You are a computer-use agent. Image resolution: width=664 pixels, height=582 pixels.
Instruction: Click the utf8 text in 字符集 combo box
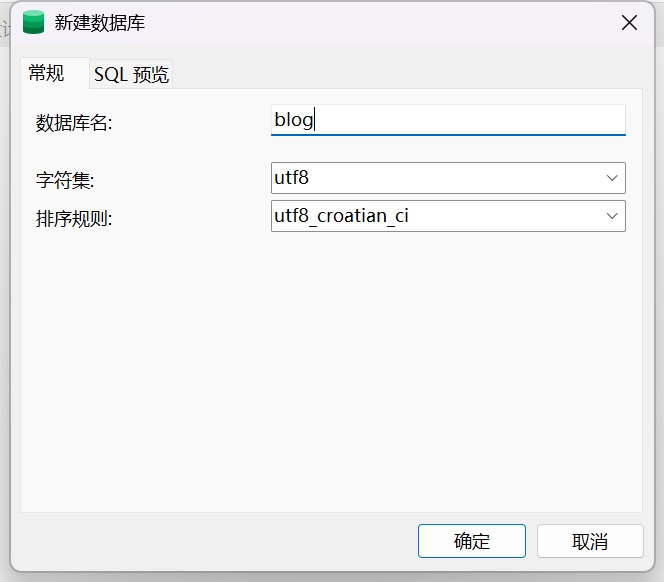292,178
